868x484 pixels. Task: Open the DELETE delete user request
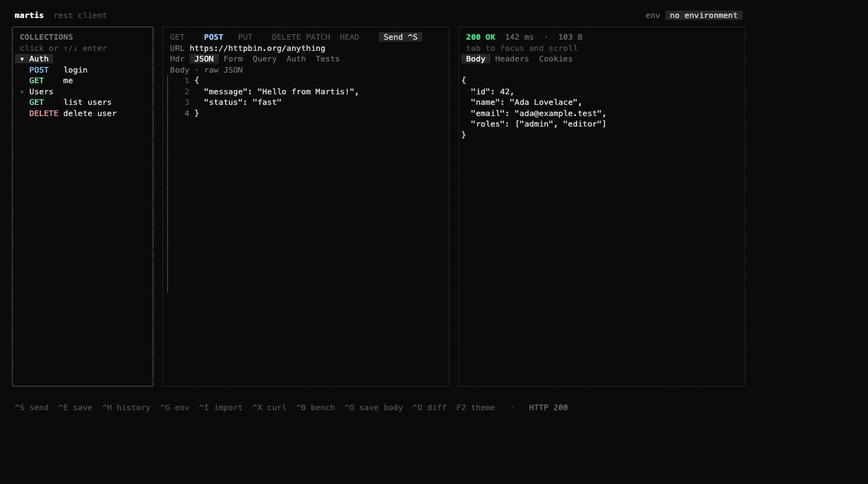click(73, 114)
